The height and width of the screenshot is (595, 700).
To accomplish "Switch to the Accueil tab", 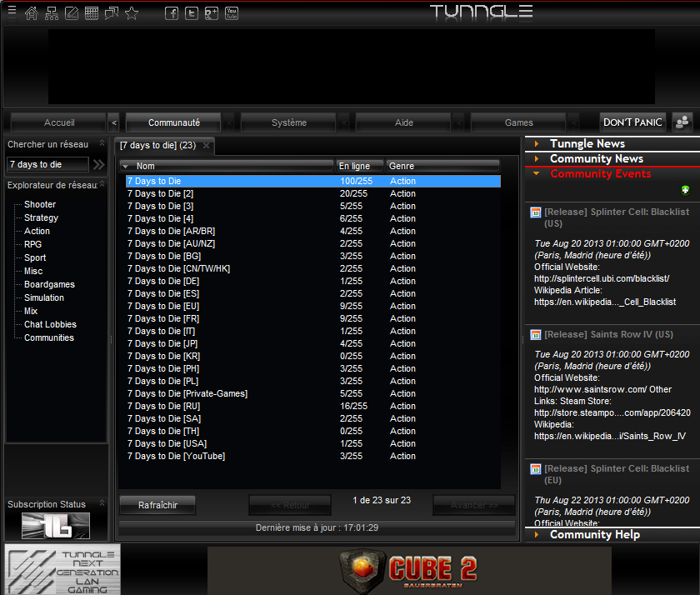I will point(58,122).
